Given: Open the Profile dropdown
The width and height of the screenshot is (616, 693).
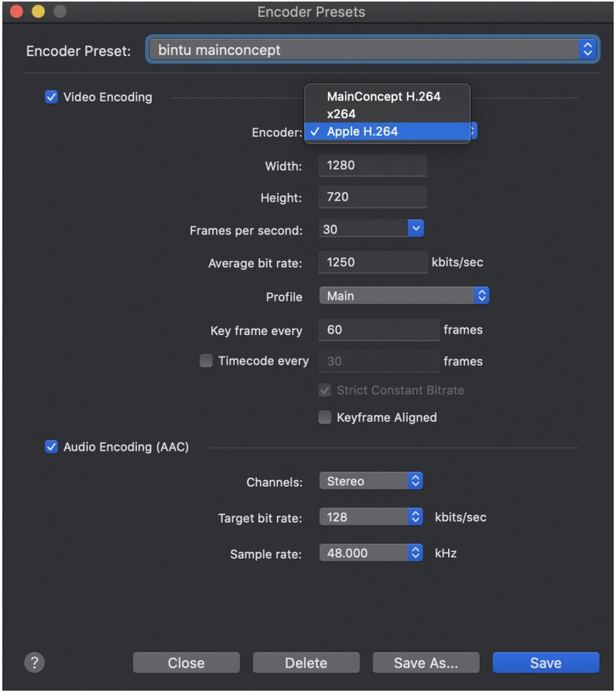Looking at the screenshot, I should tap(481, 295).
